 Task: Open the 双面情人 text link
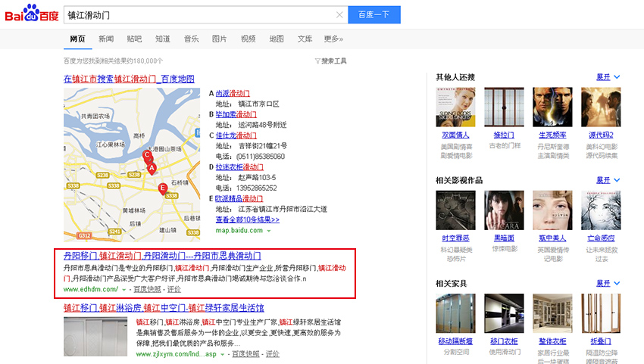pos(455,135)
